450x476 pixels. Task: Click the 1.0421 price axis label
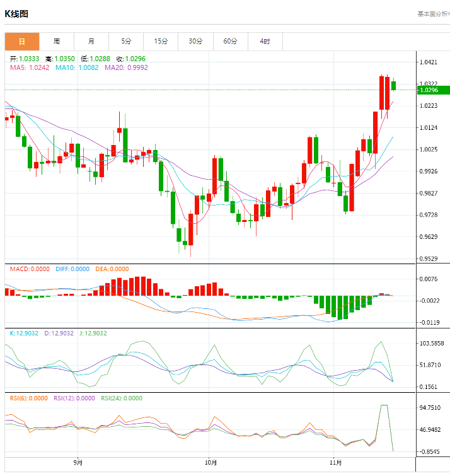click(429, 62)
